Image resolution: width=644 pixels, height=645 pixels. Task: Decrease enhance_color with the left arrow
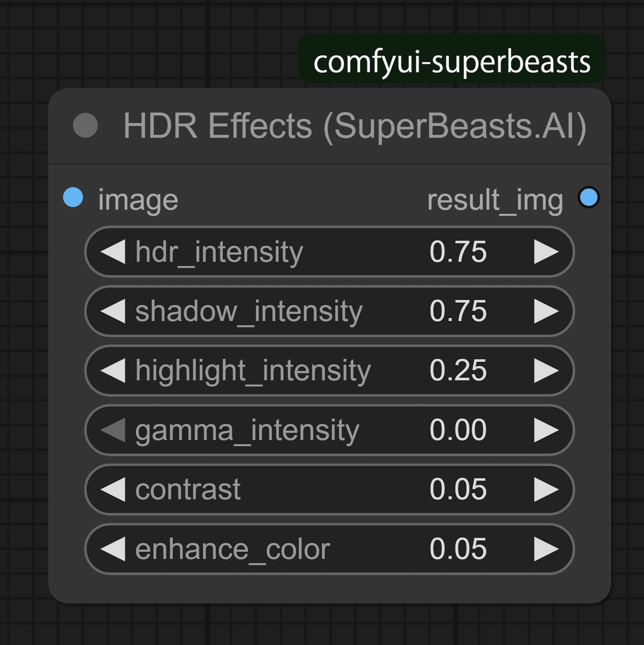click(x=113, y=549)
